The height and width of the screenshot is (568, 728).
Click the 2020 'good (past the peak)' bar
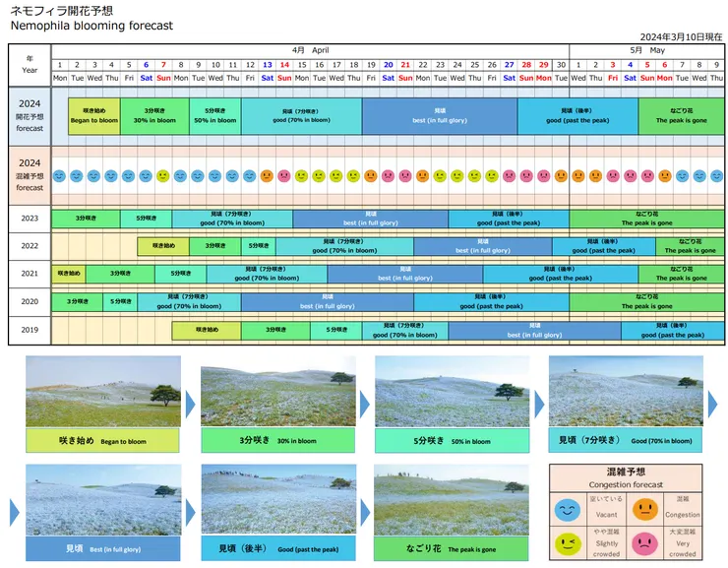(x=491, y=302)
